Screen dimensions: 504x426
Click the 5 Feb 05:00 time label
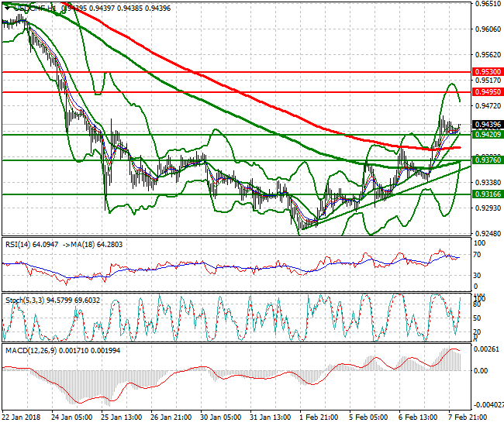coord(368,417)
